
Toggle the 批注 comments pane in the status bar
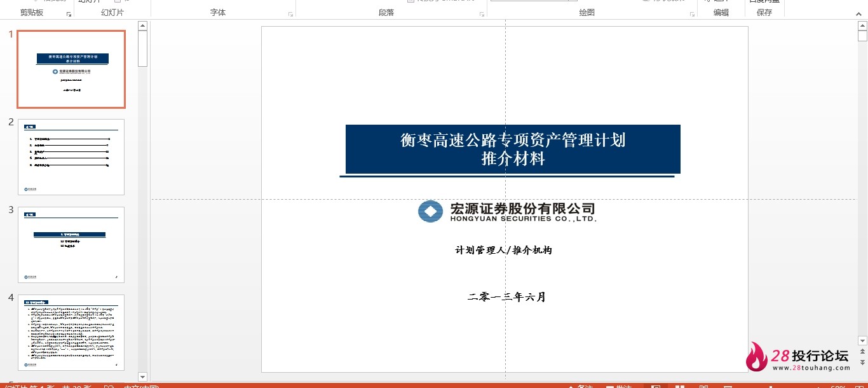(619, 385)
